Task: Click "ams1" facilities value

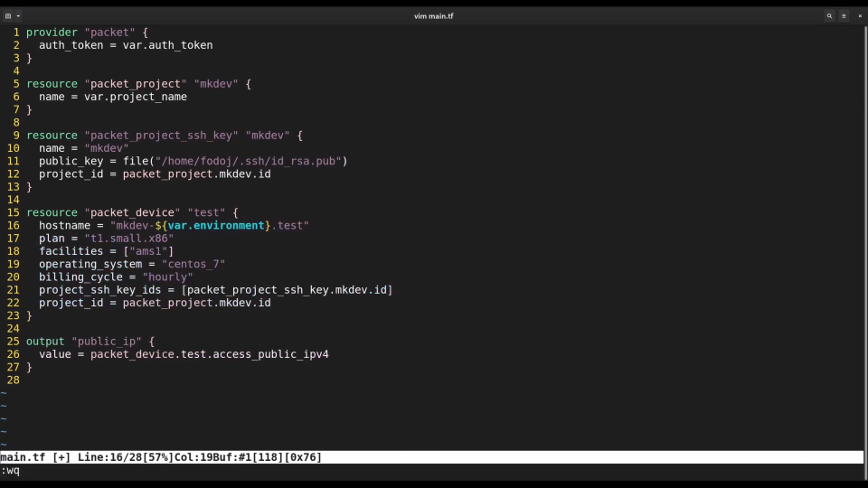Action: [x=148, y=251]
